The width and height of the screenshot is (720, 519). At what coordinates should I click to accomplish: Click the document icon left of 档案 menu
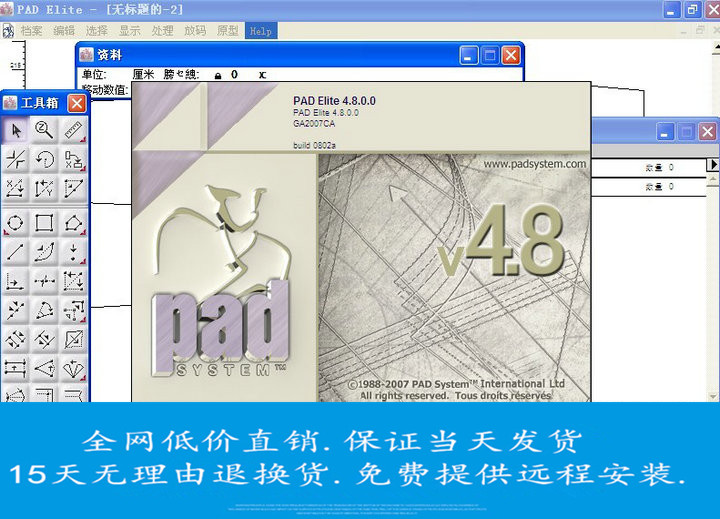point(8,31)
